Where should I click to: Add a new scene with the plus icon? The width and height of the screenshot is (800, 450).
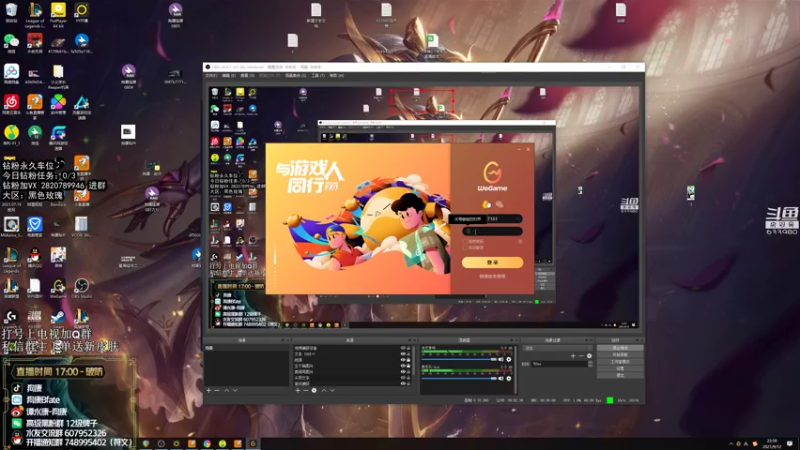pos(208,390)
